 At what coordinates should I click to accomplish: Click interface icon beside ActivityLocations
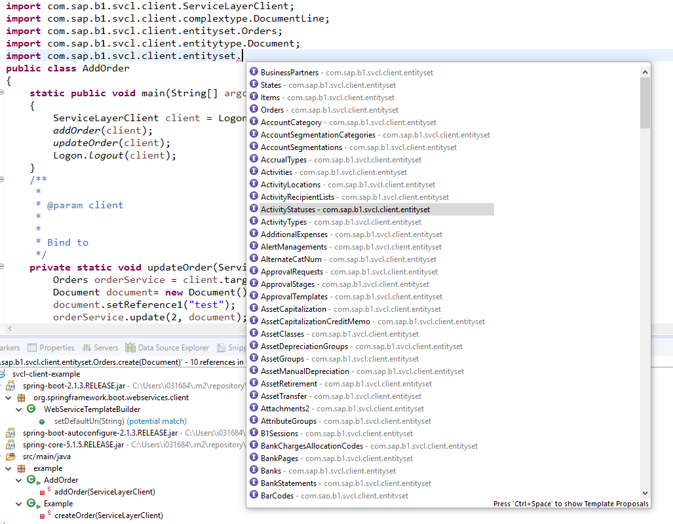pos(254,184)
